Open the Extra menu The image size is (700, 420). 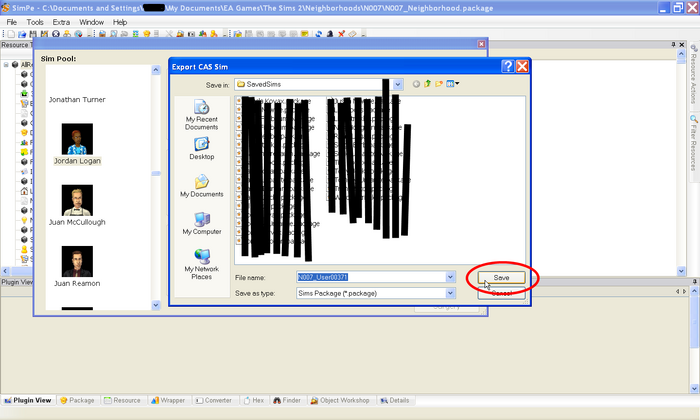tap(61, 22)
